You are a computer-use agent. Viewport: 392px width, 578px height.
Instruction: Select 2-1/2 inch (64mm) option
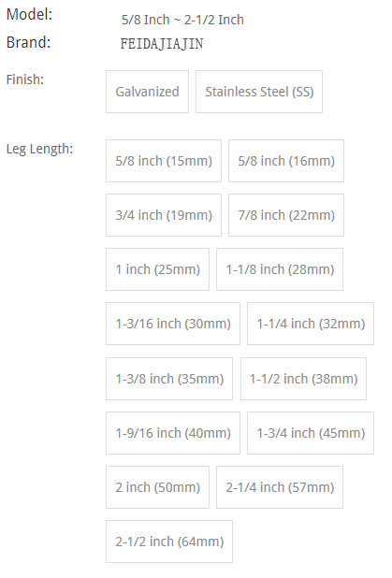[x=169, y=542]
